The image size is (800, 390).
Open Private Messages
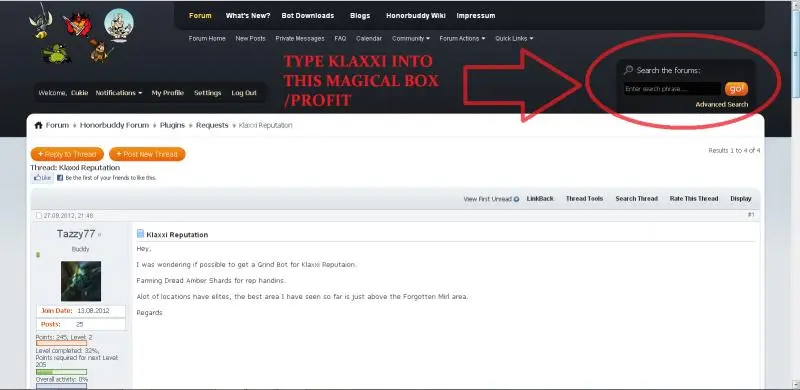(299, 38)
